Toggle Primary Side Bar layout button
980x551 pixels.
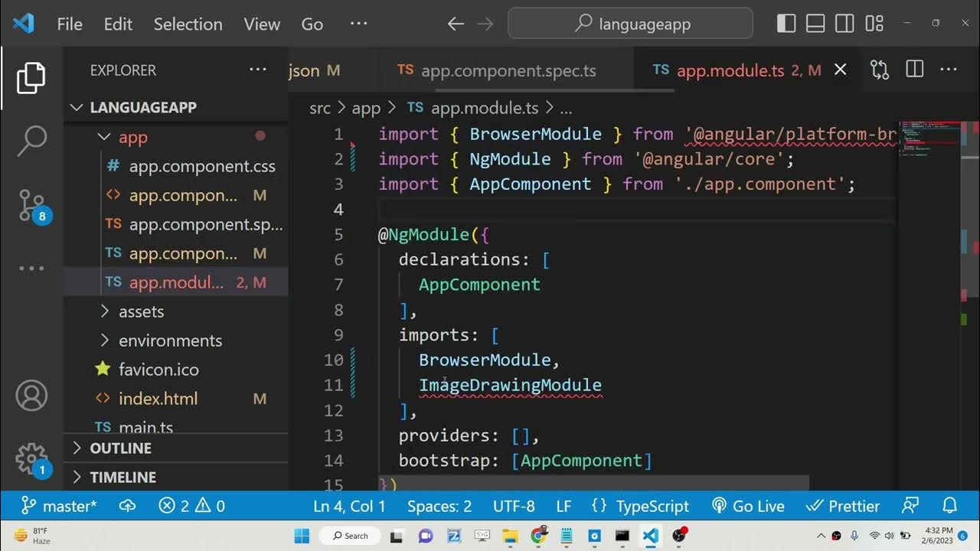point(786,24)
